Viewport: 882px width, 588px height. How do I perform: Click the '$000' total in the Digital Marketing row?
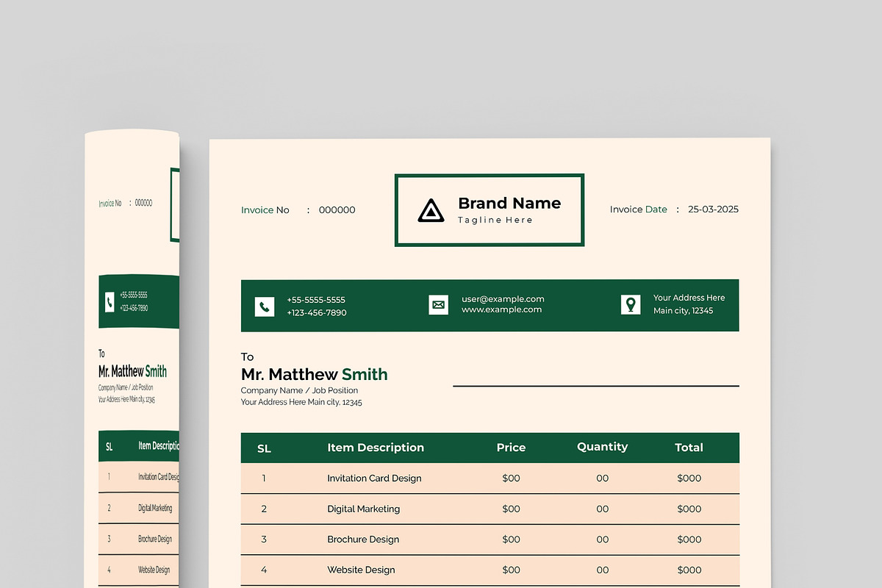(x=689, y=509)
